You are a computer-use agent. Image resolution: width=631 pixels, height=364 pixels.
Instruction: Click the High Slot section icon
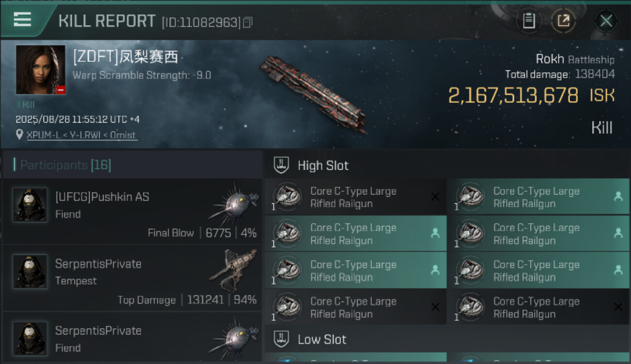click(282, 165)
